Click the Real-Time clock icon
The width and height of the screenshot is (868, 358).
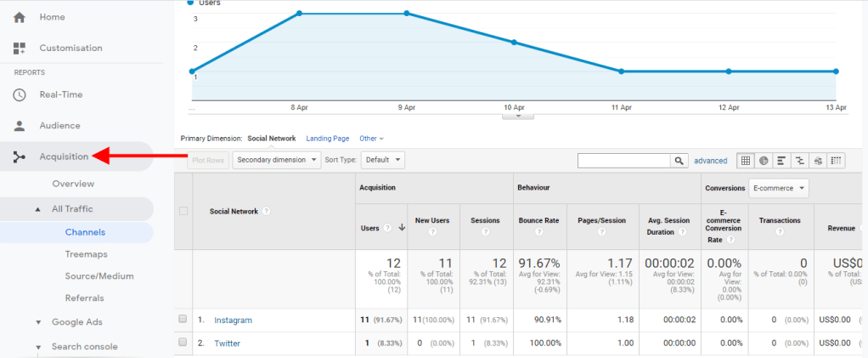pos(20,94)
